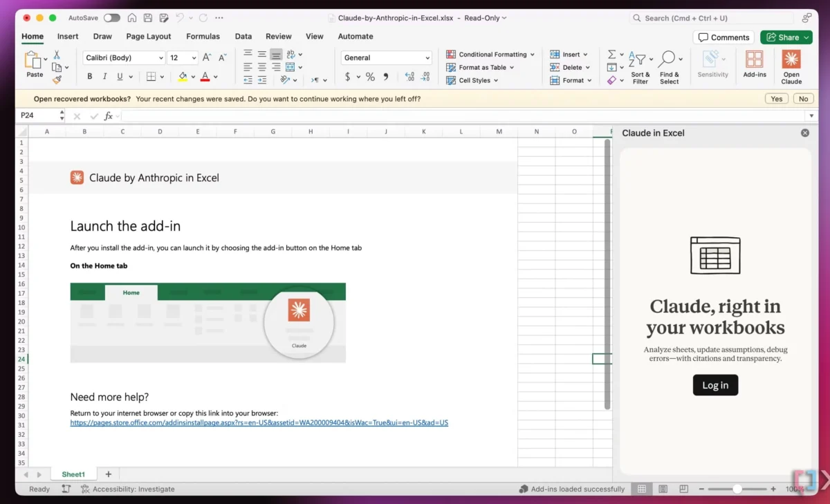Align text to the right
830x504 pixels.
(276, 67)
